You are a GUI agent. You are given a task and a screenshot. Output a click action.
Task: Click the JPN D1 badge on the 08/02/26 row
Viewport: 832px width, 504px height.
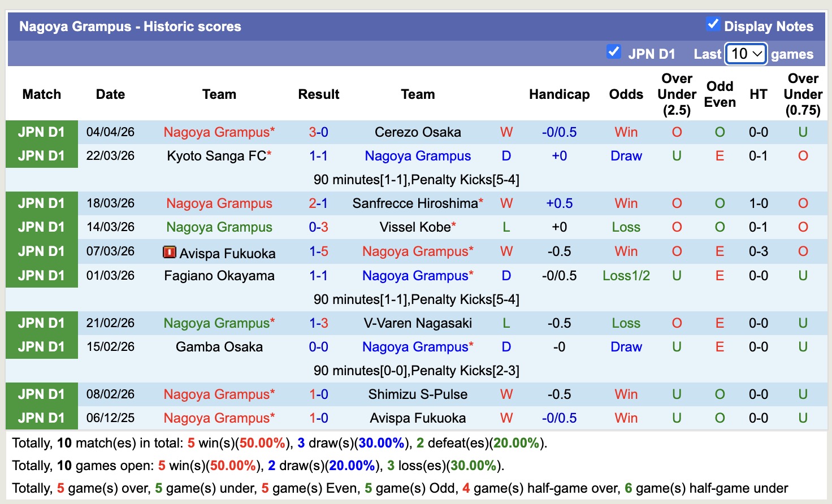[41, 394]
